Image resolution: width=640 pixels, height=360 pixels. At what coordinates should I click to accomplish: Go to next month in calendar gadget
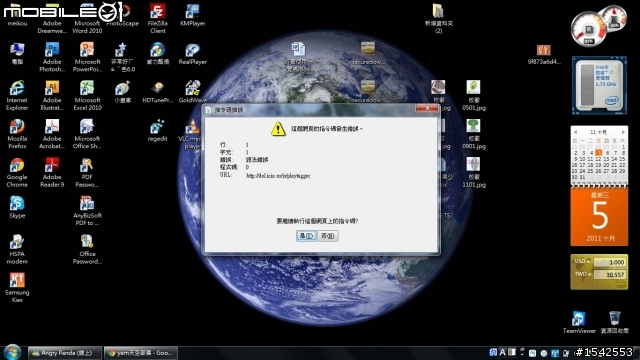623,132
